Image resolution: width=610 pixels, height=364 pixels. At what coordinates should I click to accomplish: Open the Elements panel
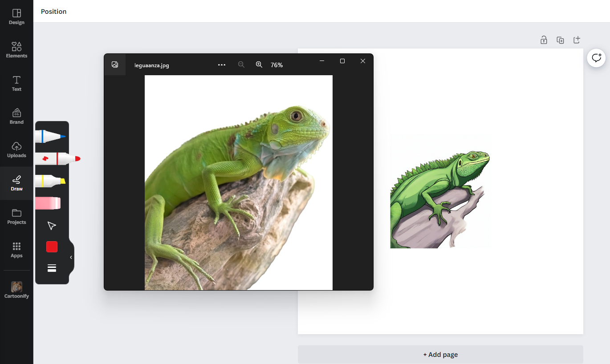[16, 50]
